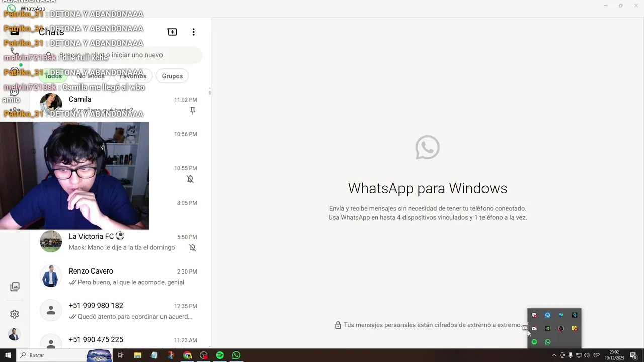
Task: Open chat with +51 999 980 182
Action: (x=120, y=311)
